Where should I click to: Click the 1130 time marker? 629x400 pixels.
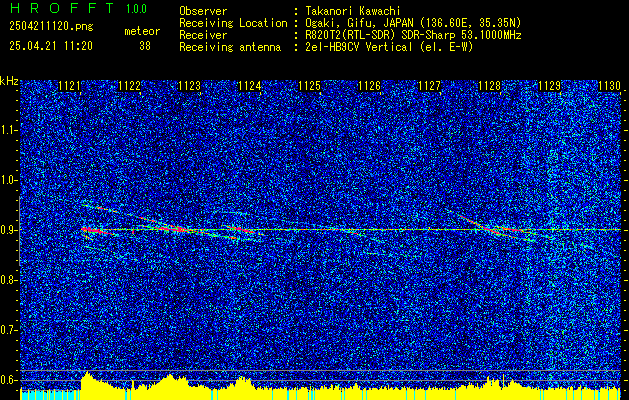pos(609,86)
